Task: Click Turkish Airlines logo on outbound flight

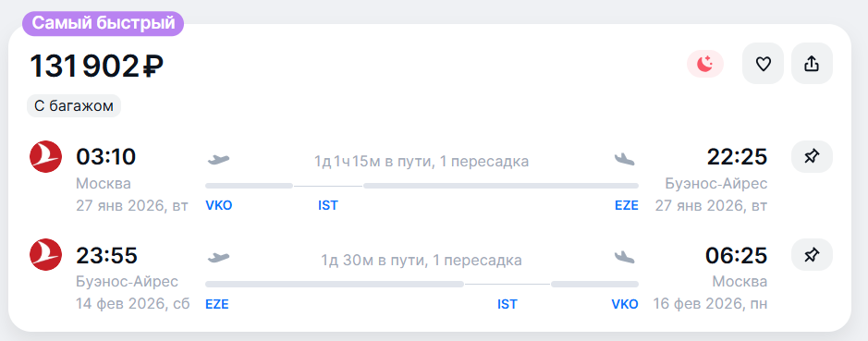Action: (45, 157)
